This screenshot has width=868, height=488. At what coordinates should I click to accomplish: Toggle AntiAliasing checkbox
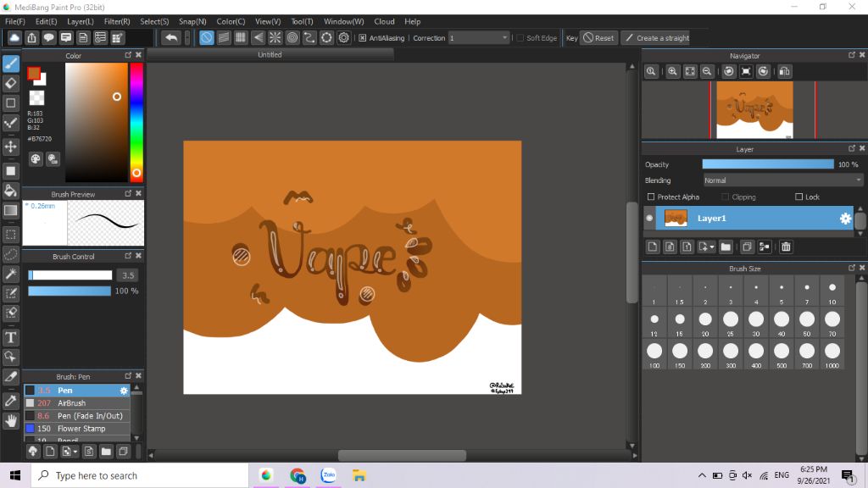coord(363,38)
